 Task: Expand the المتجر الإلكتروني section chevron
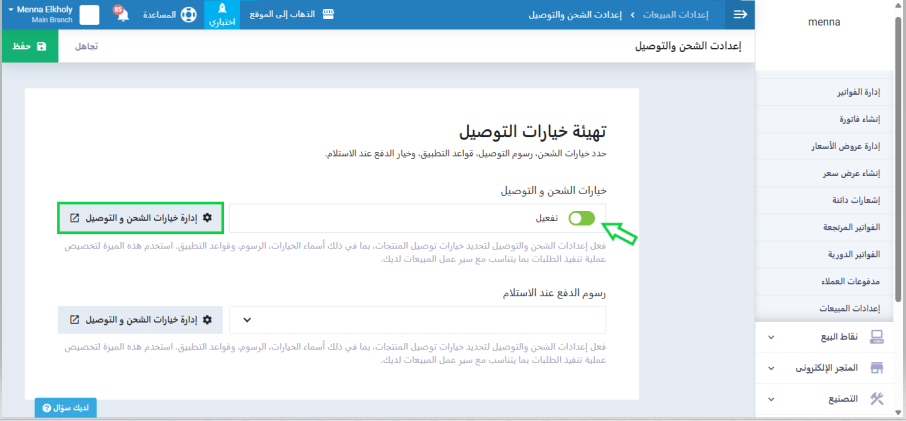click(x=770, y=368)
